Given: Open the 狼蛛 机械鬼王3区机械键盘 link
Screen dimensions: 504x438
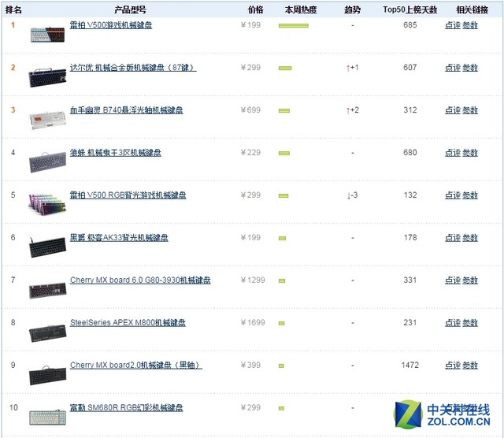Looking at the screenshot, I should [116, 152].
